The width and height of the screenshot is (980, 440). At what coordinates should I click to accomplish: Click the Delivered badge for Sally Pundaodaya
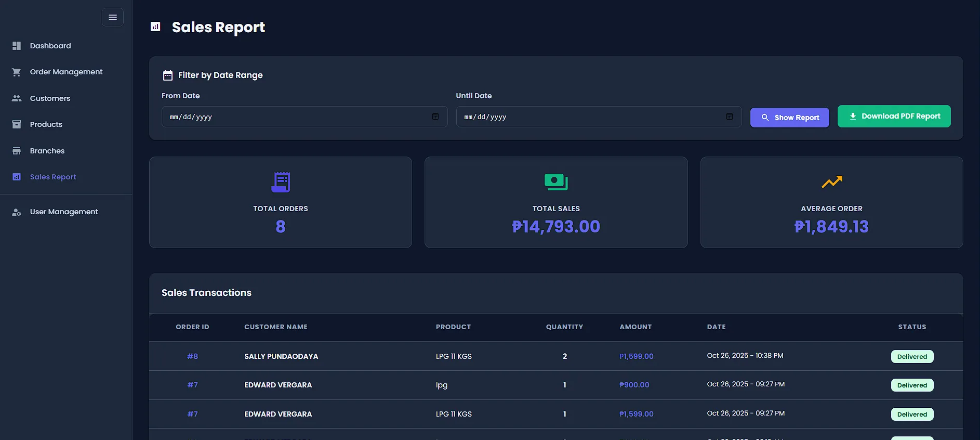[x=912, y=356]
